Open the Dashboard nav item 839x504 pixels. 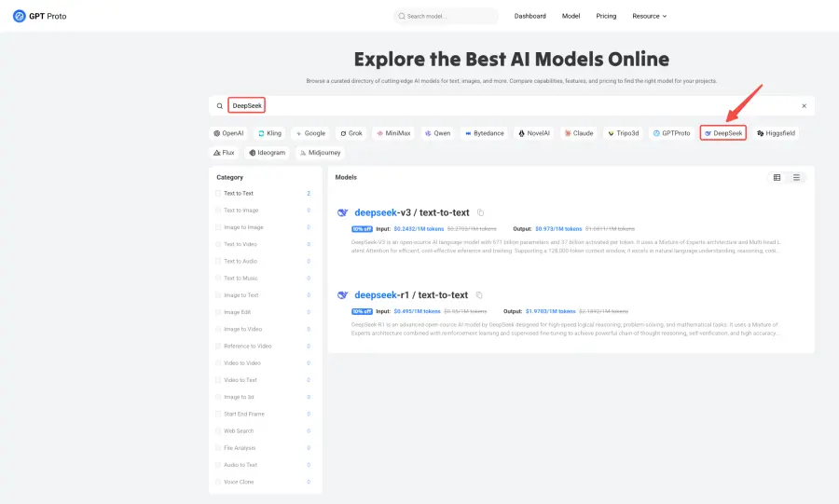click(530, 16)
